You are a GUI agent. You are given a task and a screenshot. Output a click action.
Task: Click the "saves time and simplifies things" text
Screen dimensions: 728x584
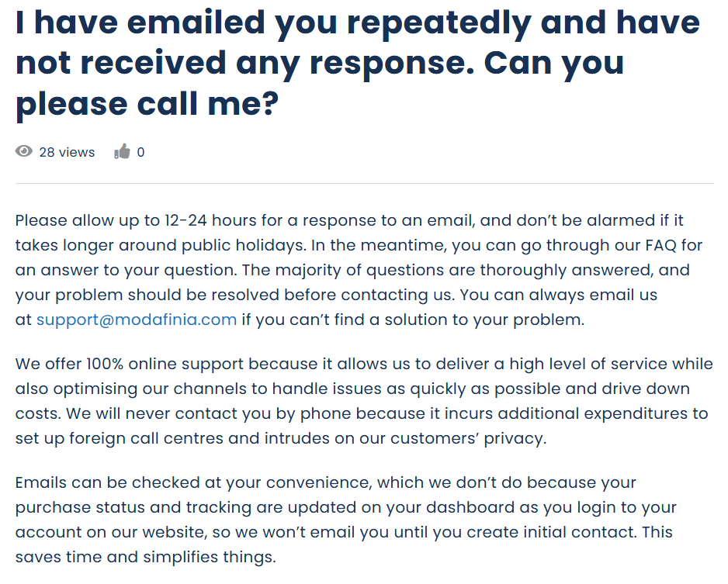[x=145, y=557]
